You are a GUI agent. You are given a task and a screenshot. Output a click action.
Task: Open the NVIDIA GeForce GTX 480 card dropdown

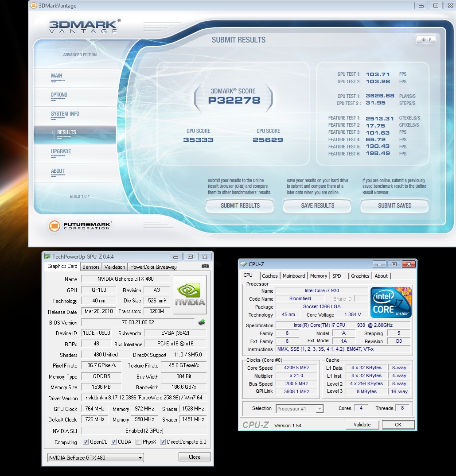pos(96,457)
